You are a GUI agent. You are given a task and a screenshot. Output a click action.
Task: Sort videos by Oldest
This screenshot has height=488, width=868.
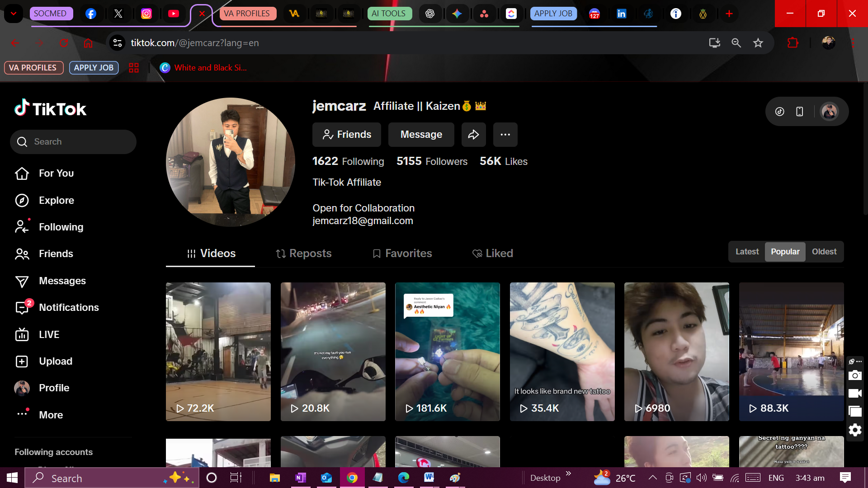tap(824, 252)
